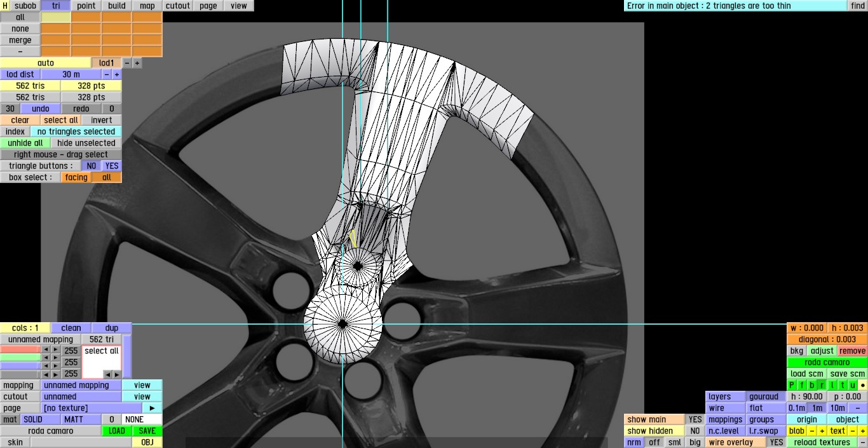Select the t top view button

click(843, 385)
